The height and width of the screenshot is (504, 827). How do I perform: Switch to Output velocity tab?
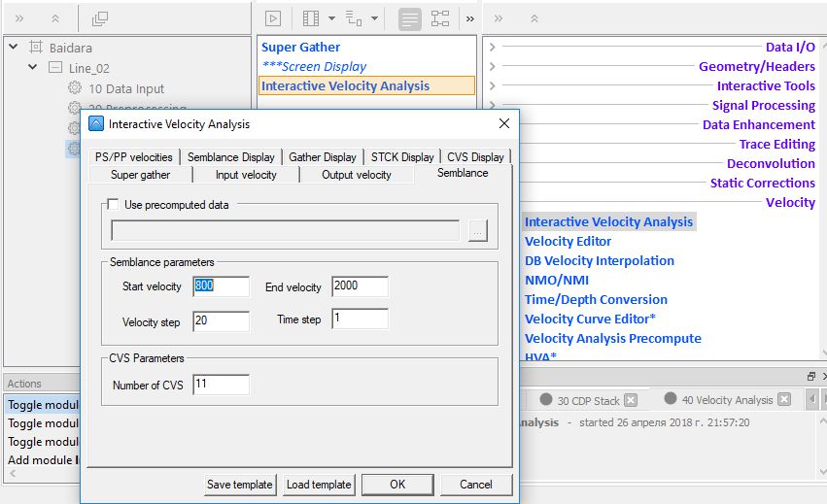point(357,175)
